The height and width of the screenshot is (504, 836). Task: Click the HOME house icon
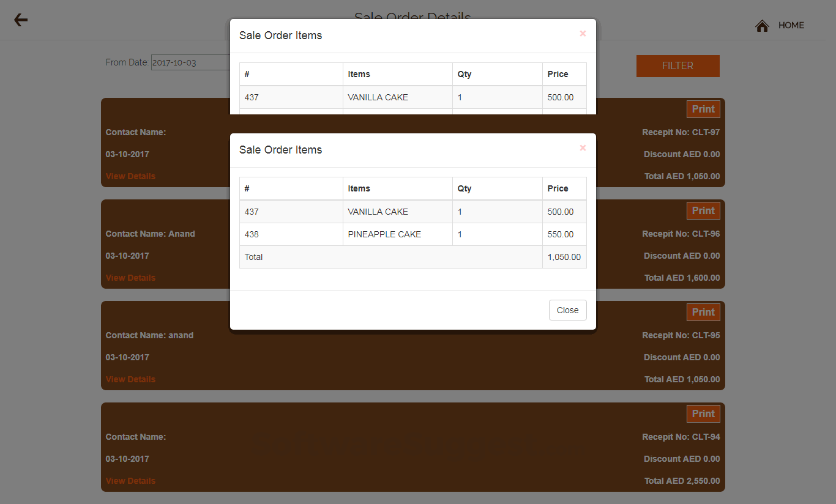point(762,26)
